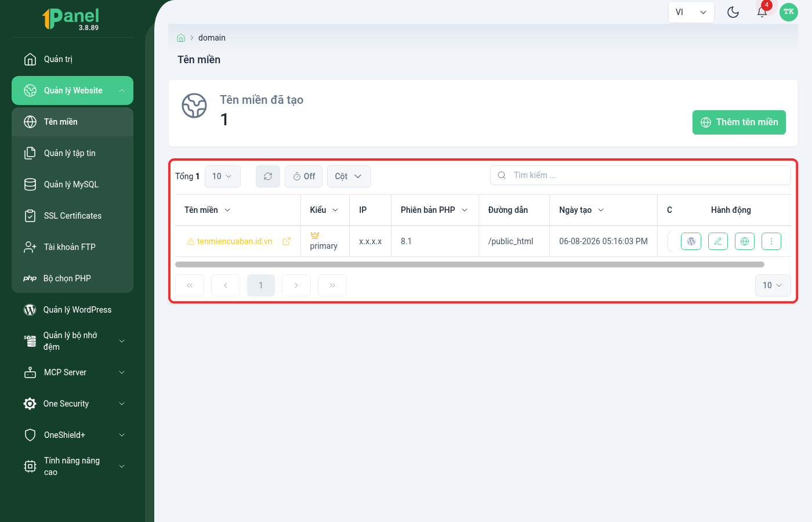Refresh the domain table
The image size is (812, 522).
(x=268, y=176)
